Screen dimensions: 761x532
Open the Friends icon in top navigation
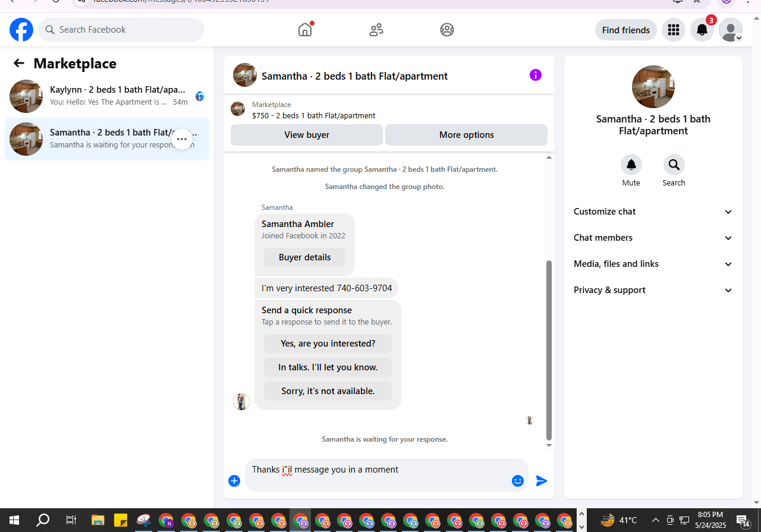(x=376, y=30)
